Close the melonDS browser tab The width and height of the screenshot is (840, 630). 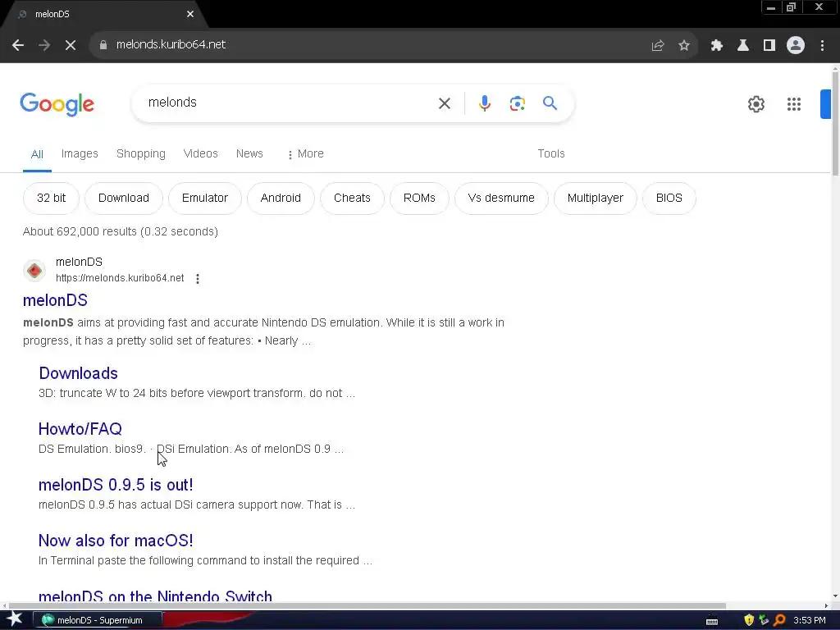190,14
